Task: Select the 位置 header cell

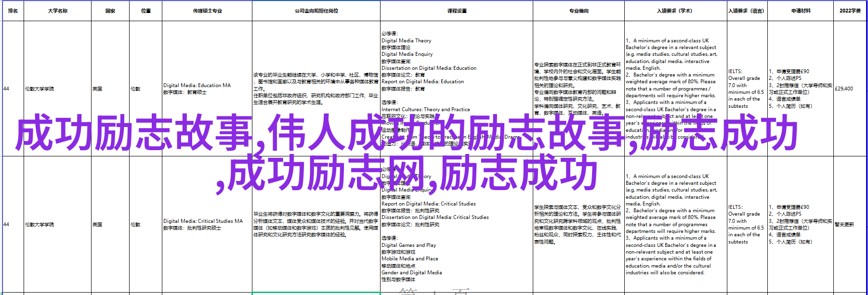Action: 146,11
